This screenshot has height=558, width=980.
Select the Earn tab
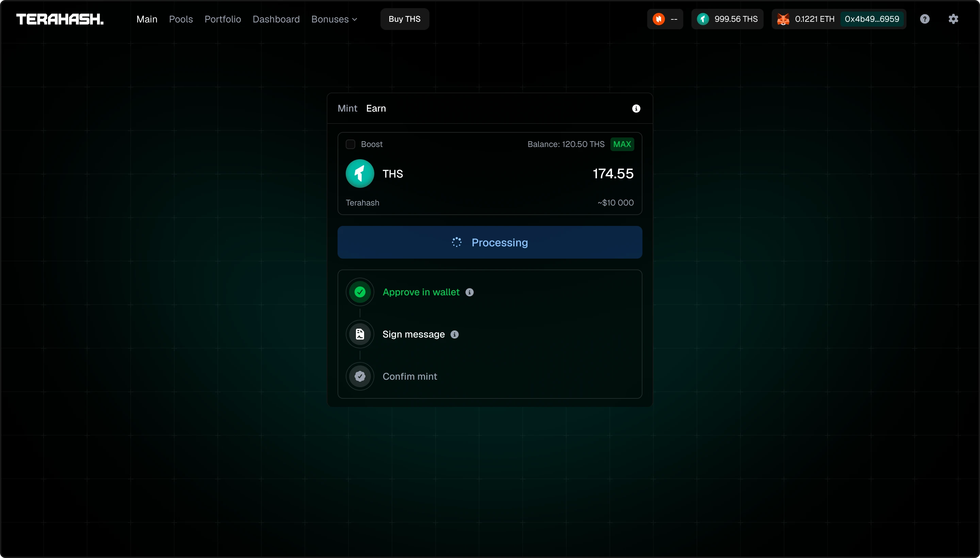376,109
